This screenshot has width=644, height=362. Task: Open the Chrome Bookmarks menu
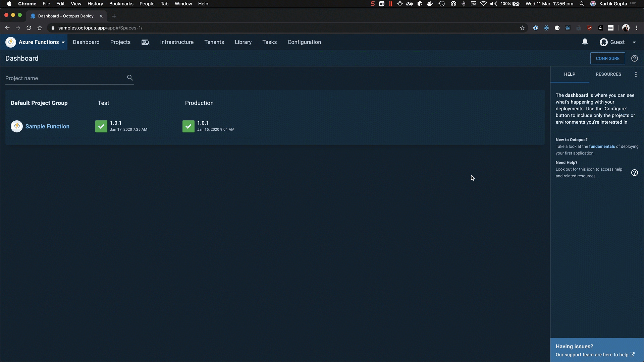click(121, 4)
